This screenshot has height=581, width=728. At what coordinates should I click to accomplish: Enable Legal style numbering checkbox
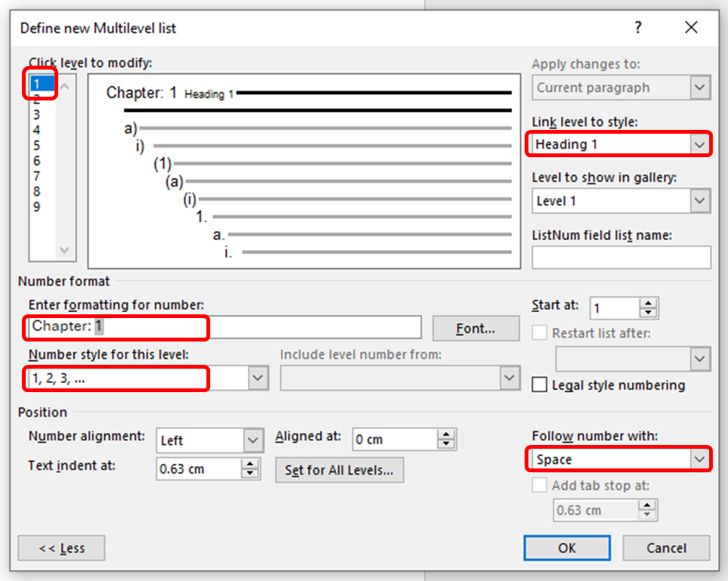(540, 385)
